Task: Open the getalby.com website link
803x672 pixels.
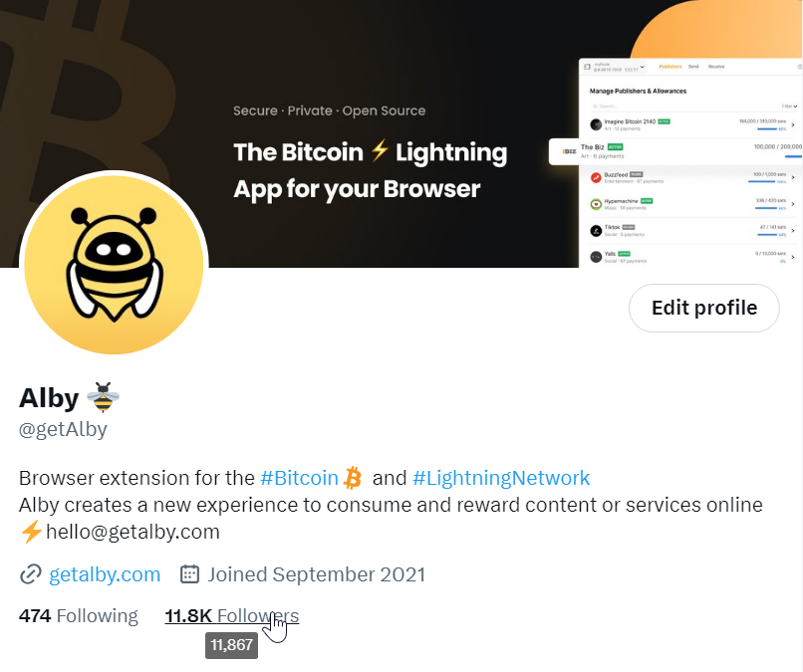Action: click(105, 574)
